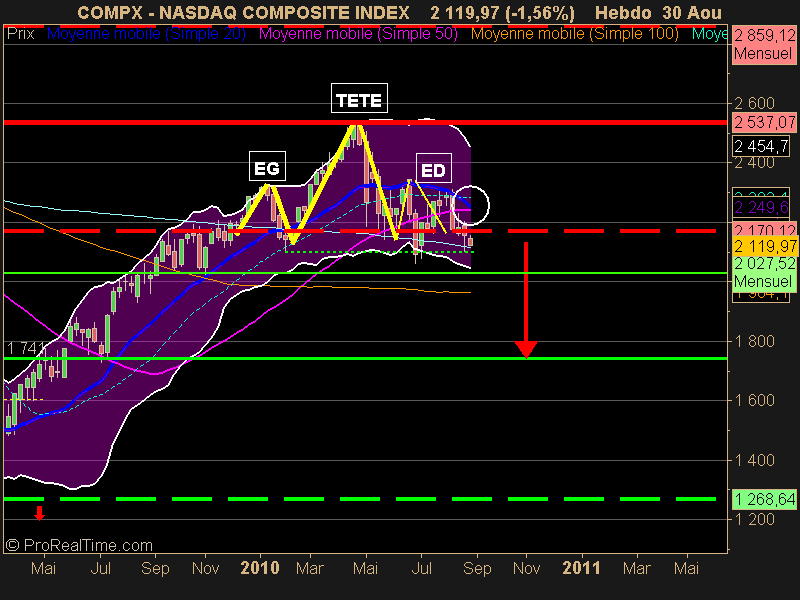Click the 1 741 level label on left
800x600 pixels.
pyautogui.click(x=26, y=348)
